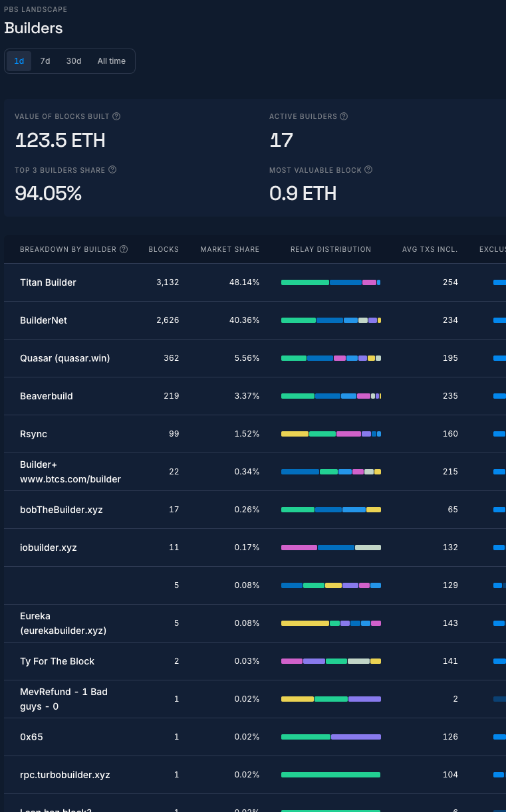
Task: Switch to the 7d time range
Action: point(45,61)
